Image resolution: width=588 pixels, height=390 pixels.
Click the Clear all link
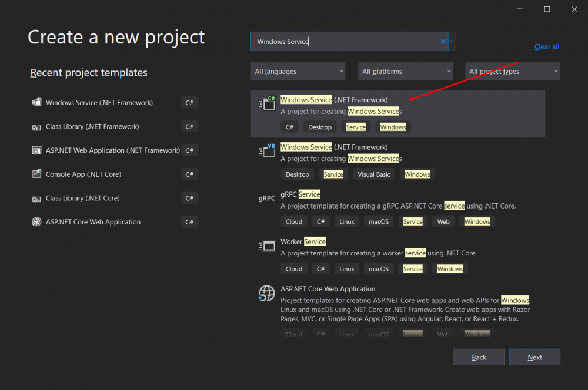[x=546, y=47]
